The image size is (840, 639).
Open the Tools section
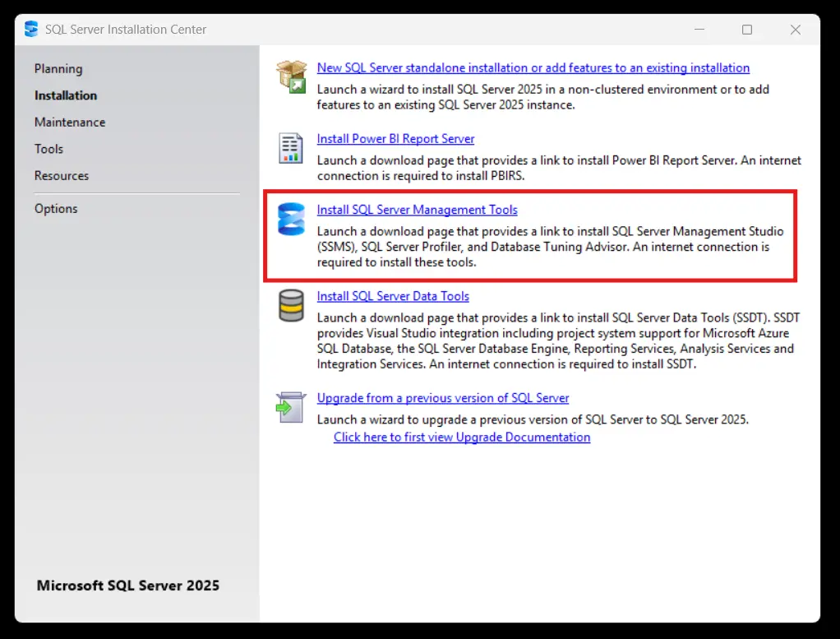48,149
